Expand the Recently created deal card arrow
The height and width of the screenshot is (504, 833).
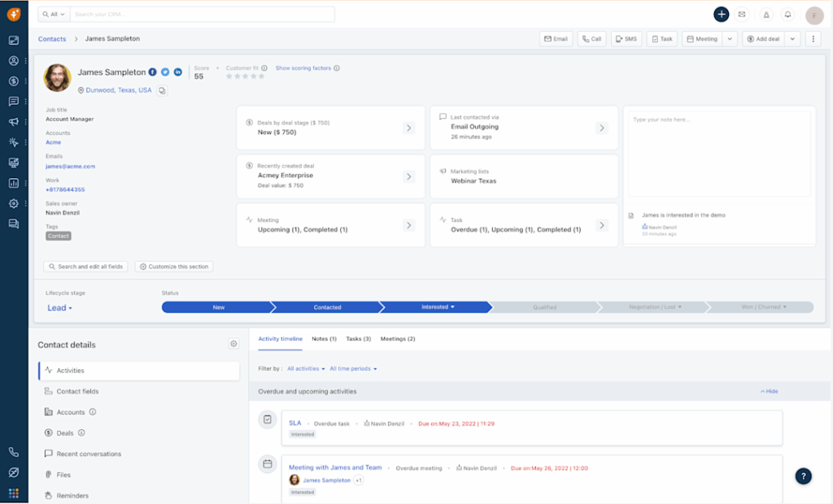click(x=408, y=177)
